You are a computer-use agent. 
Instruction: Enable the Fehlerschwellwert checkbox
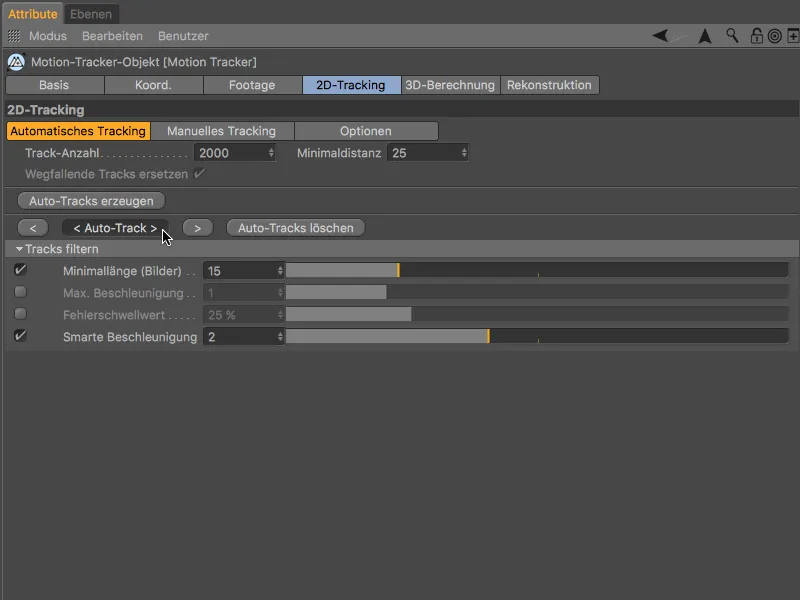pyautogui.click(x=20, y=314)
